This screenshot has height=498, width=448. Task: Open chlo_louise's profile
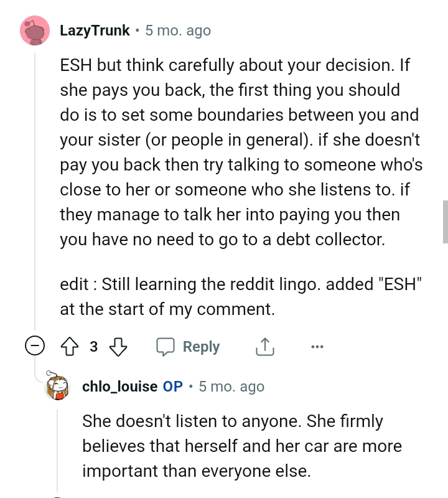(x=119, y=386)
